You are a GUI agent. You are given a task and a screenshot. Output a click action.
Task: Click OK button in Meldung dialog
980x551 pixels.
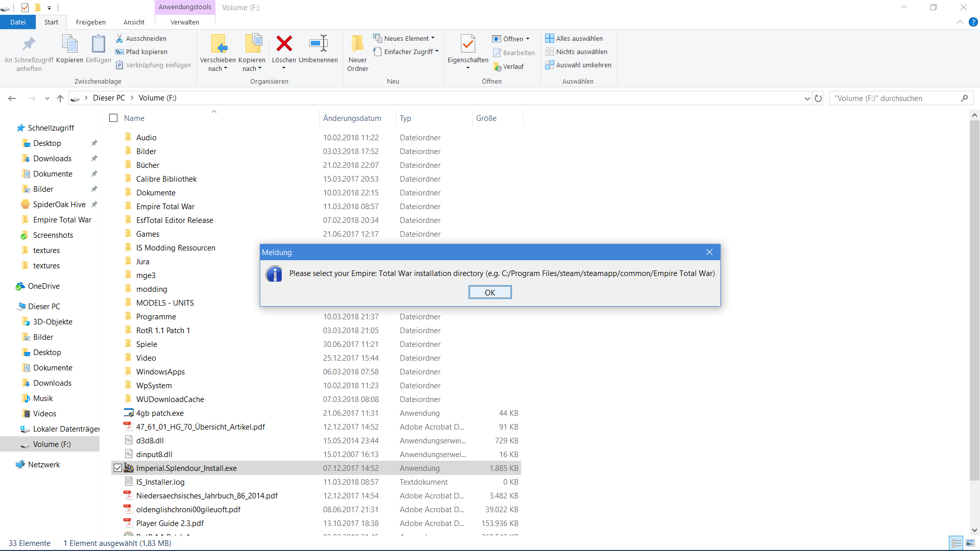click(x=490, y=292)
